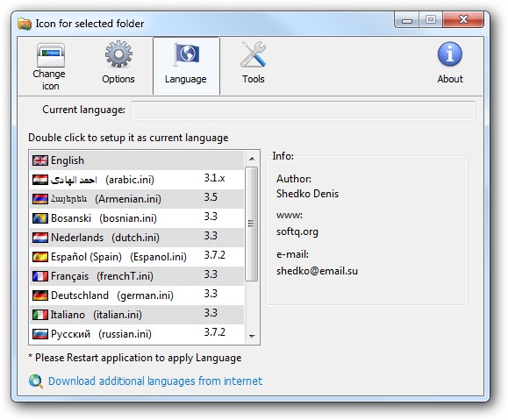
Task: Click version 3.7.2 in Russian row
Action: click(214, 332)
